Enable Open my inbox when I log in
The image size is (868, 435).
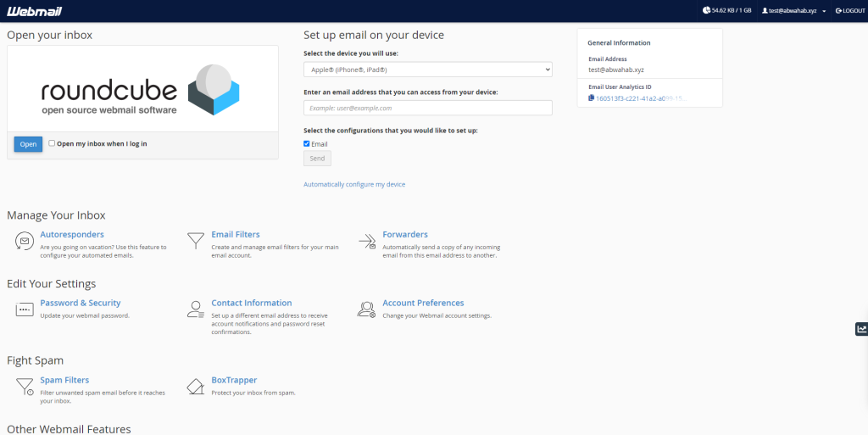52,143
